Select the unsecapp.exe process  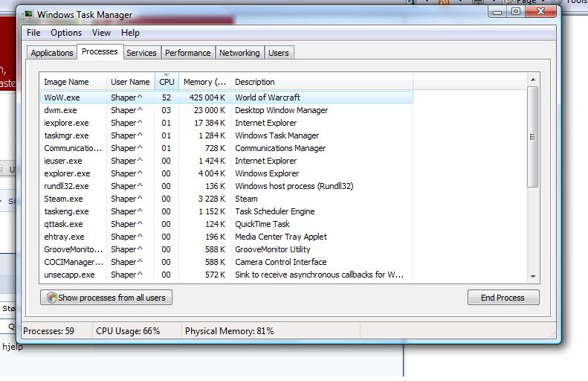227,275
